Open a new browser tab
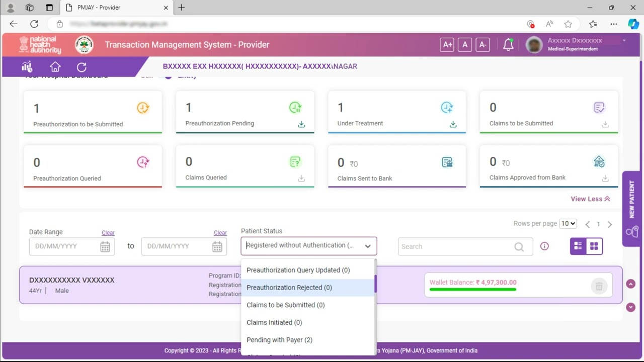Viewport: 644px width, 362px height. pyautogui.click(x=182, y=8)
